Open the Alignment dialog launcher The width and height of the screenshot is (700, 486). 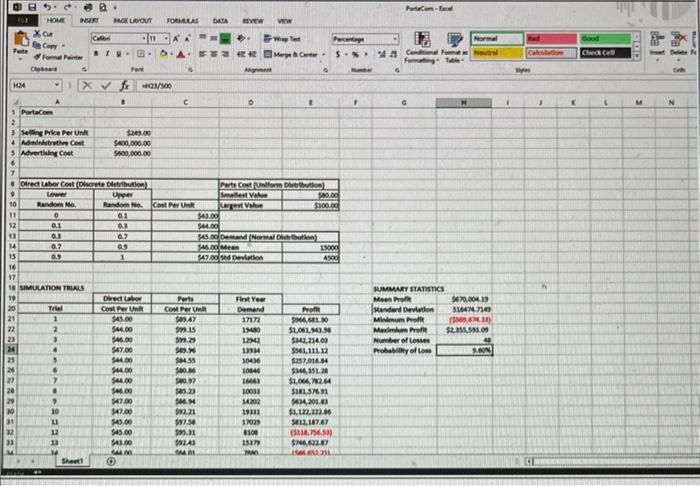tap(325, 70)
